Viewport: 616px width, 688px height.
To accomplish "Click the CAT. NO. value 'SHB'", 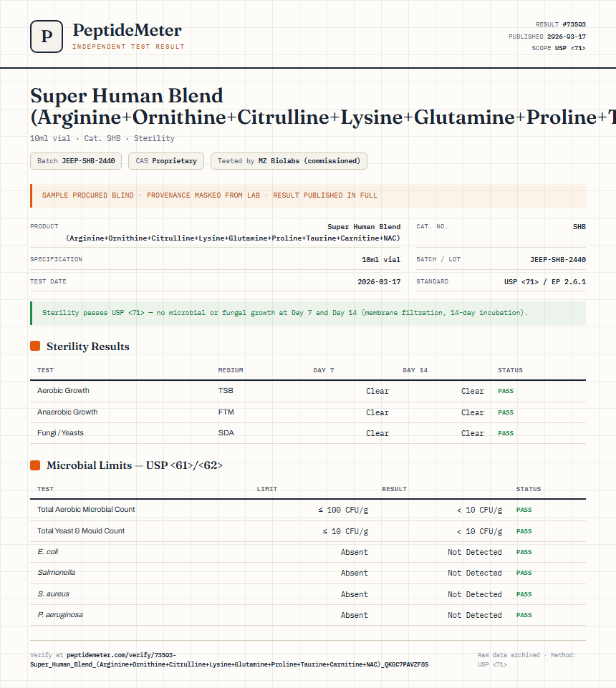I will [x=579, y=227].
